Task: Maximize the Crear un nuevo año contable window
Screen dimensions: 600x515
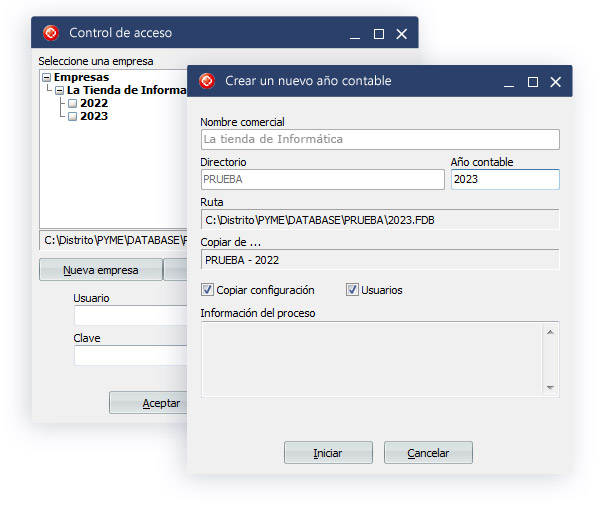Action: point(533,81)
